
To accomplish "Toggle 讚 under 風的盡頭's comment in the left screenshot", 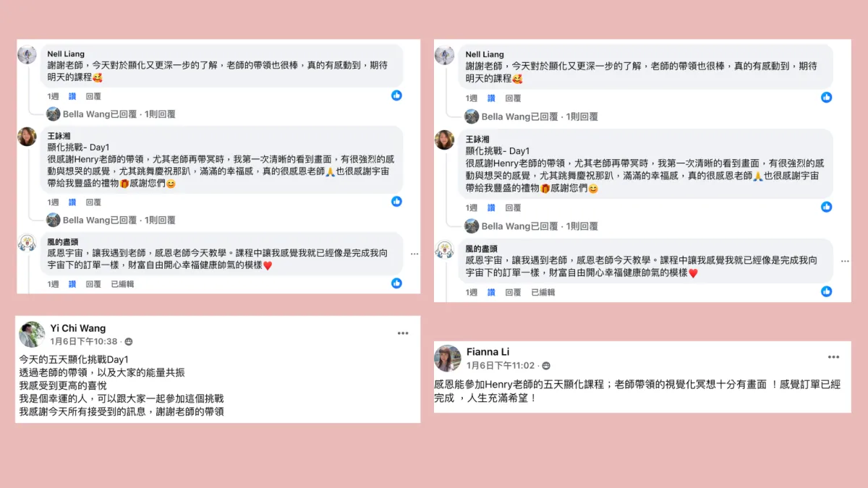I will coord(72,284).
